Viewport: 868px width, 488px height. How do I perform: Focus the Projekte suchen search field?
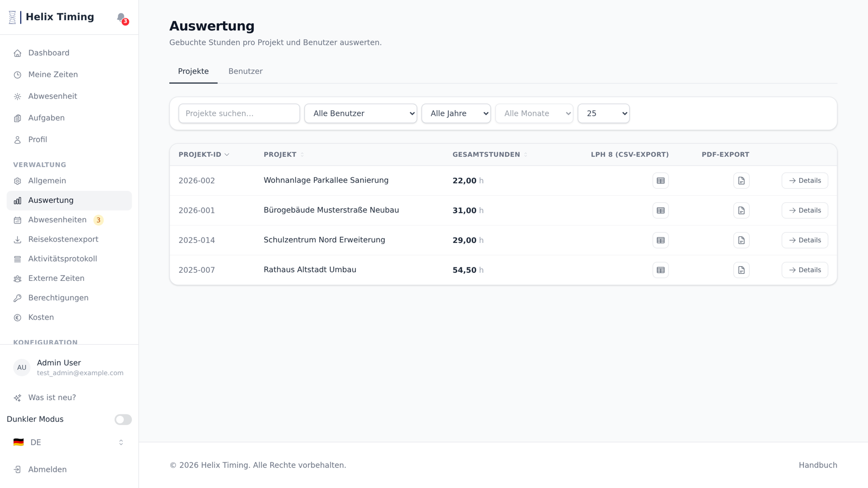[x=239, y=113]
